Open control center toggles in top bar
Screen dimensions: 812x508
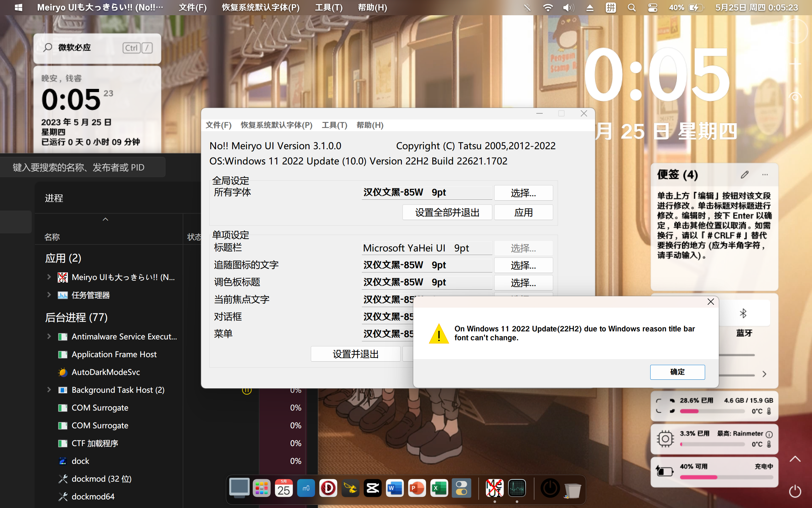click(653, 7)
